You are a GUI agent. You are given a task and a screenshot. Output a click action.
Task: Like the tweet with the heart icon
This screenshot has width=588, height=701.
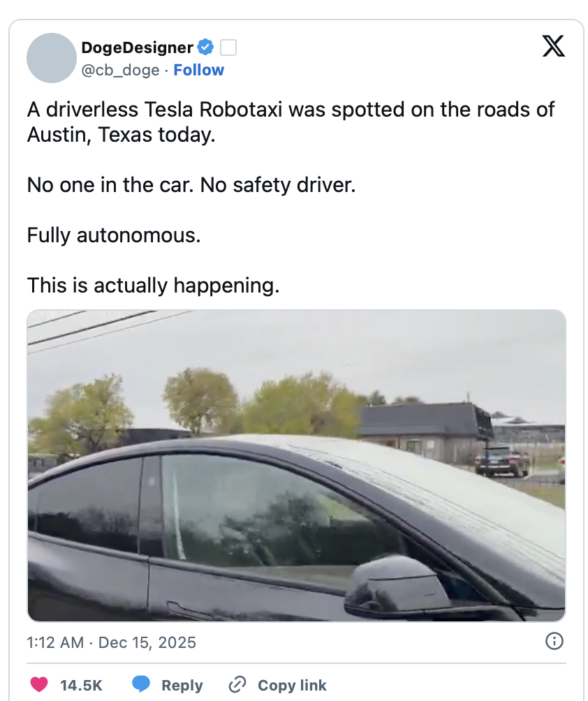tap(39, 685)
